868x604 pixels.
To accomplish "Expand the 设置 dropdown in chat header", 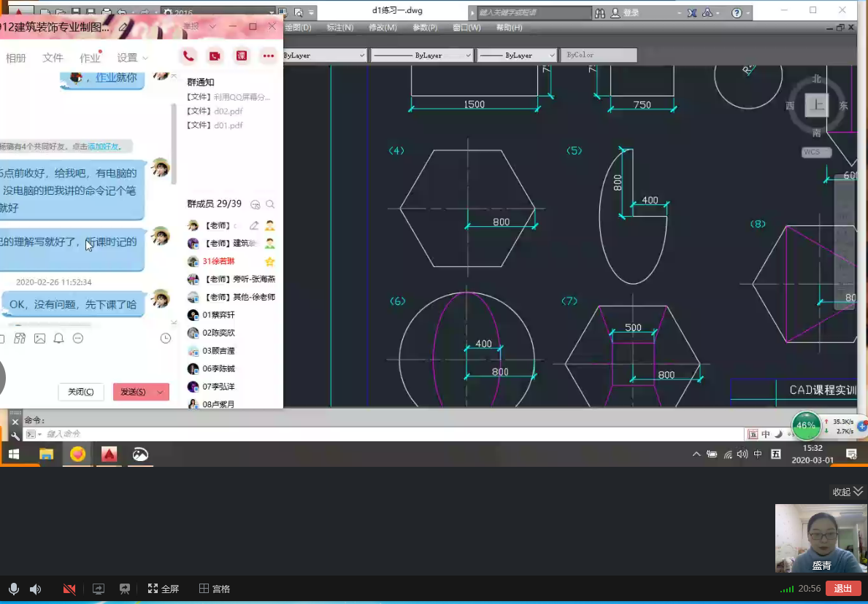I will tap(132, 58).
